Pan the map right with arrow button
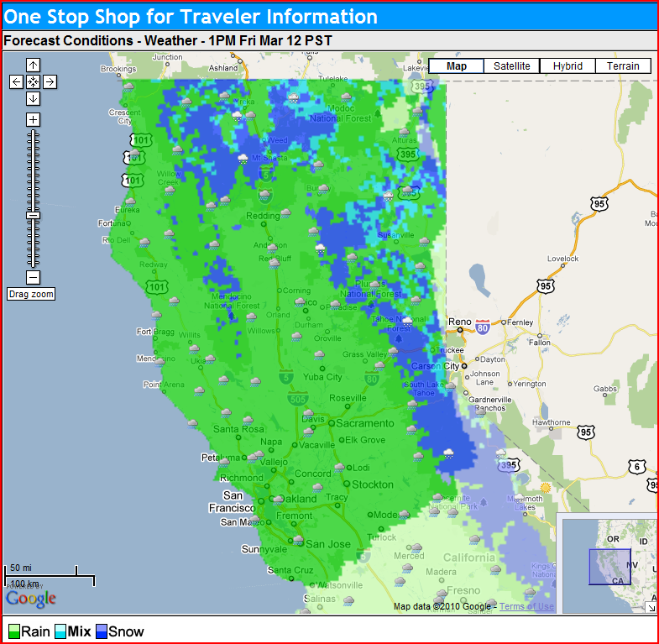The image size is (659, 644). (x=50, y=81)
